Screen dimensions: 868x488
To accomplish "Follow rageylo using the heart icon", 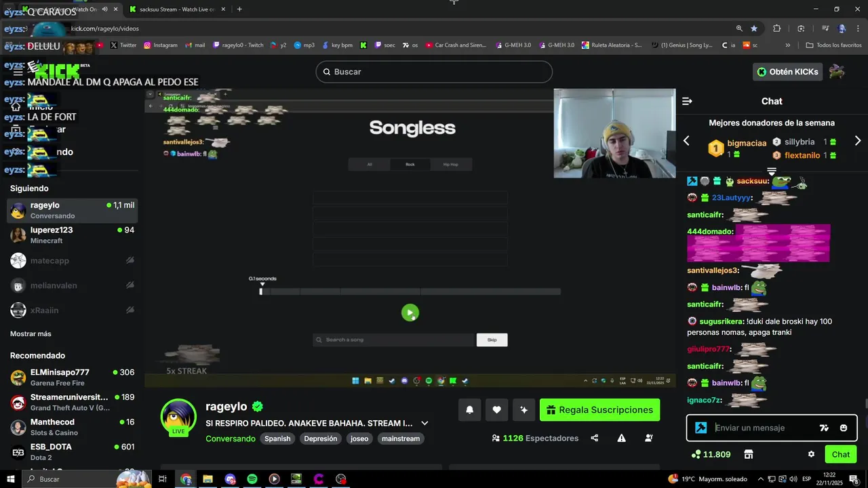I will pos(496,409).
